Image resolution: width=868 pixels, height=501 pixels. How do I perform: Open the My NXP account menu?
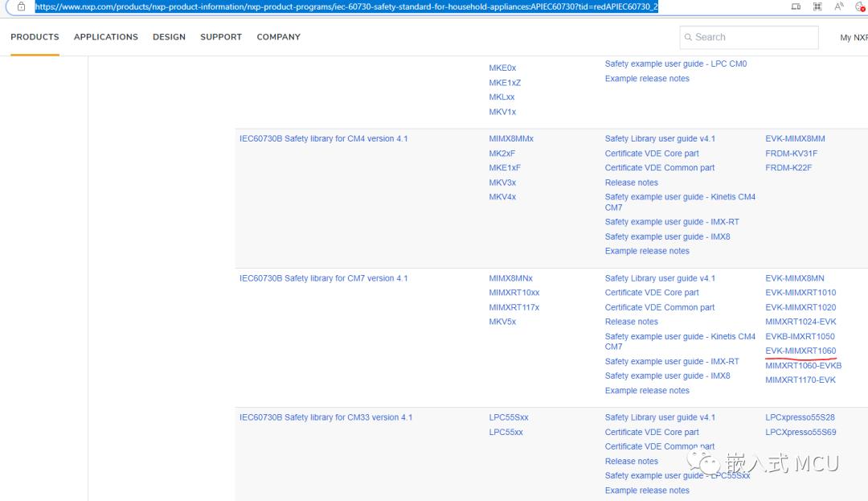tap(854, 38)
